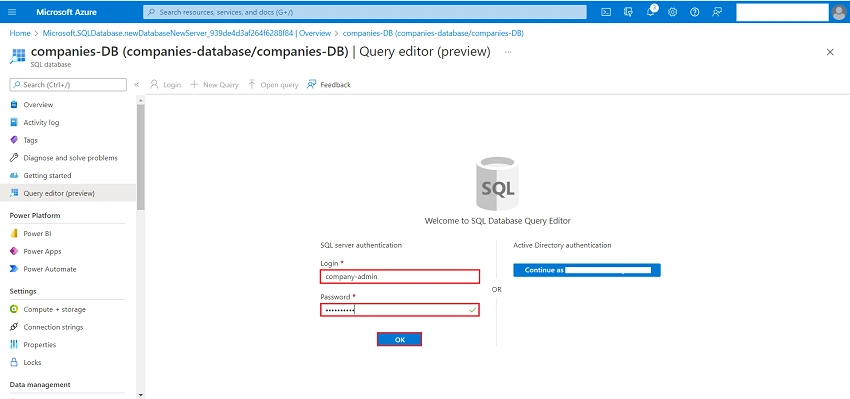Click the New Query toolbar button
Screen dimensions: 850x399
tap(214, 85)
